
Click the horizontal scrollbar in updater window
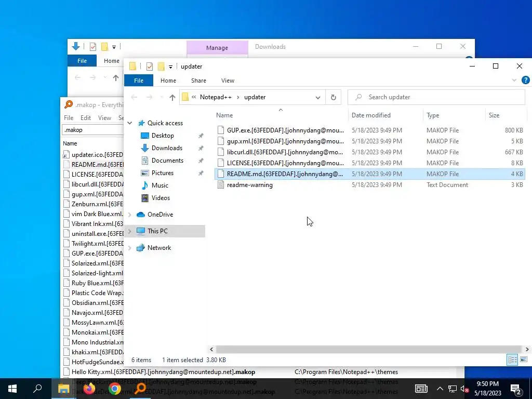click(x=368, y=349)
